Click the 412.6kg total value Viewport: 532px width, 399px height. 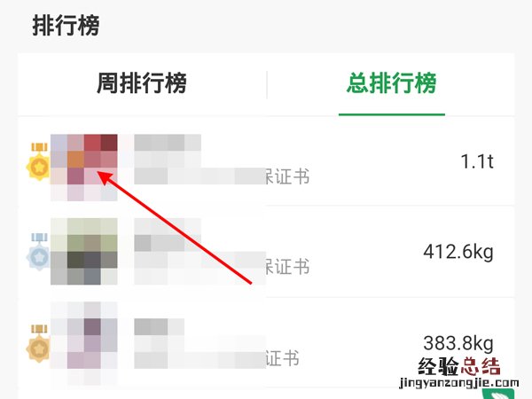(x=458, y=252)
